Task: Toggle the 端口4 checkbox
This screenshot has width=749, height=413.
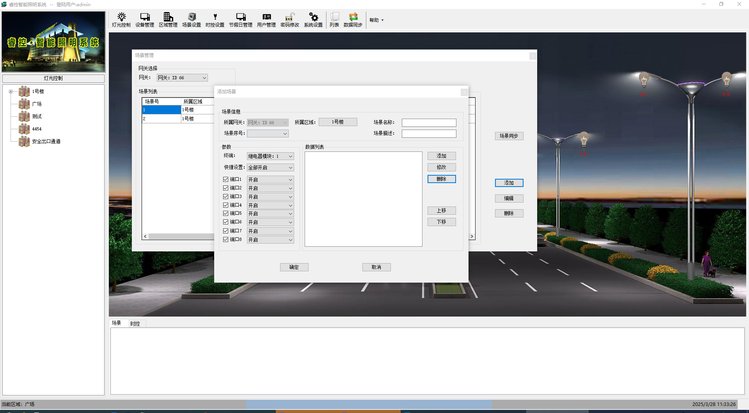Action: pos(226,205)
